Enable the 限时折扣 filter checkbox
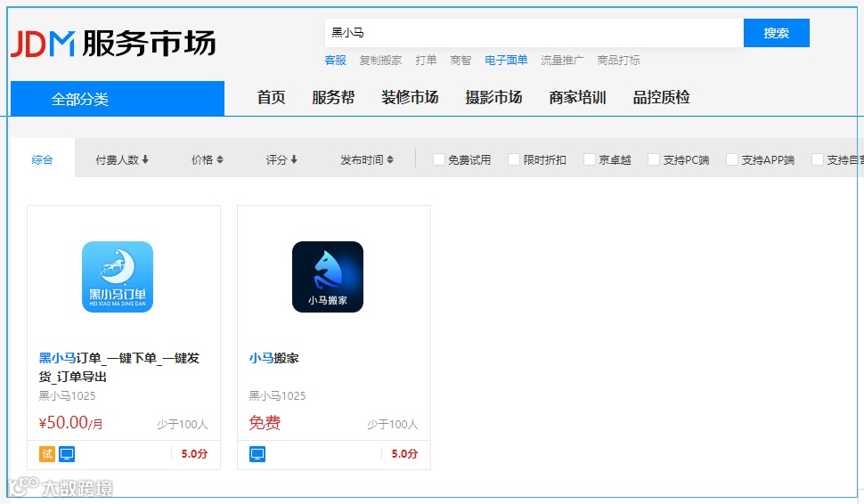The image size is (864, 504). coord(514,159)
